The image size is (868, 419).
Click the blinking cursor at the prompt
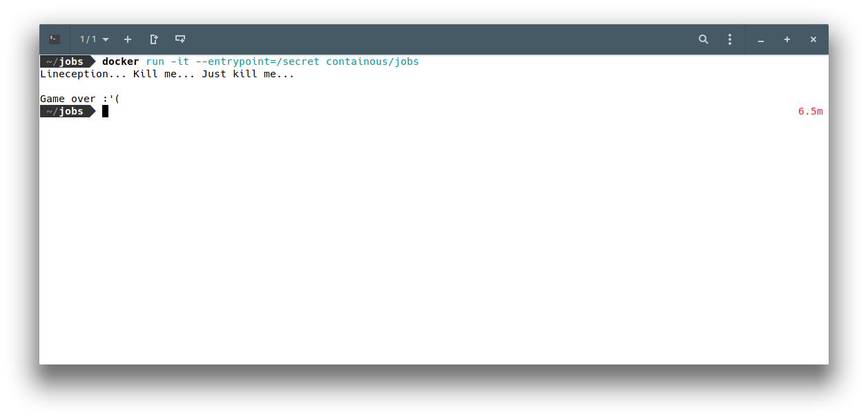(x=105, y=111)
